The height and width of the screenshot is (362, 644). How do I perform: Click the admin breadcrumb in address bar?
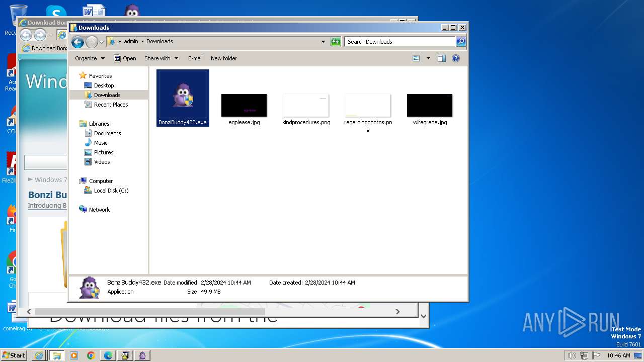(x=131, y=42)
